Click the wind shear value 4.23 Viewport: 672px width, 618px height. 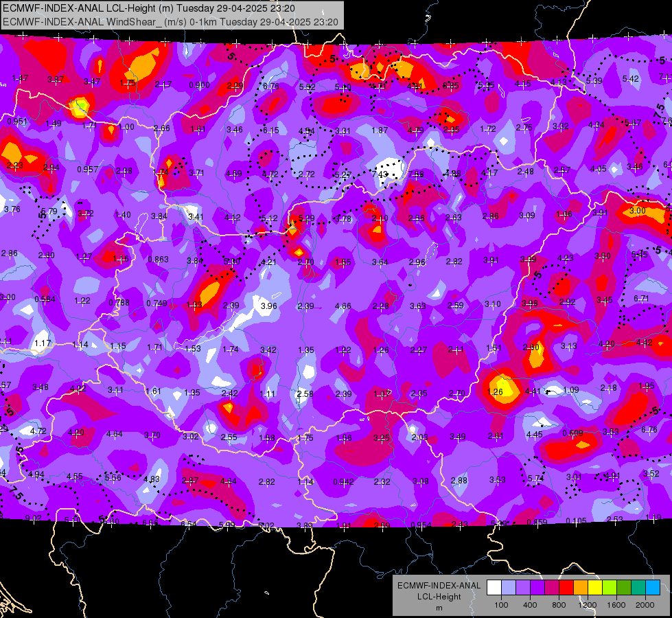coord(566,257)
